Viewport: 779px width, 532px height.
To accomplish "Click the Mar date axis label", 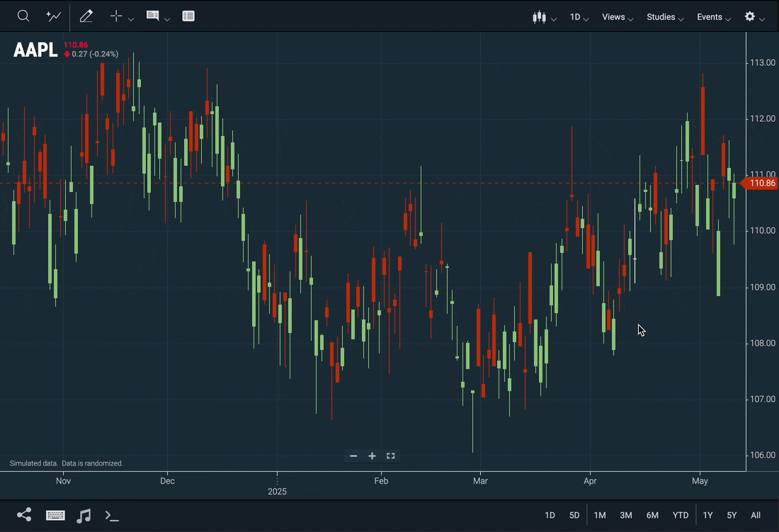I will coord(480,481).
